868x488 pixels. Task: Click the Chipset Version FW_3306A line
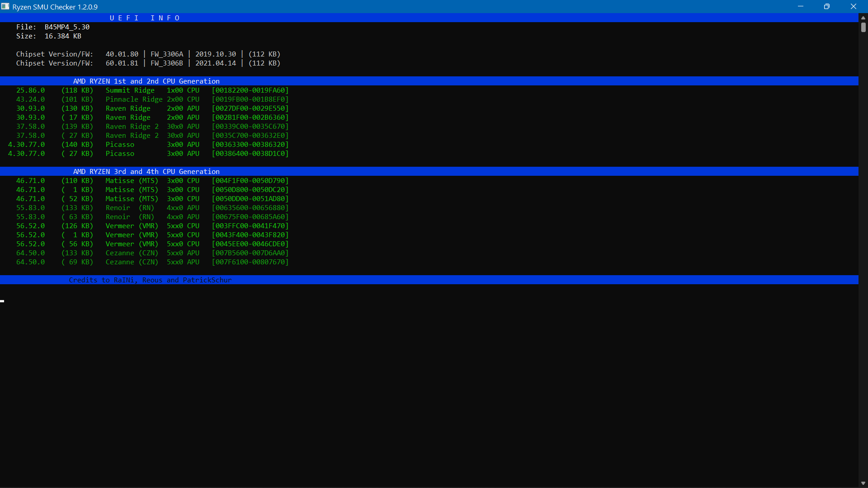[148, 54]
